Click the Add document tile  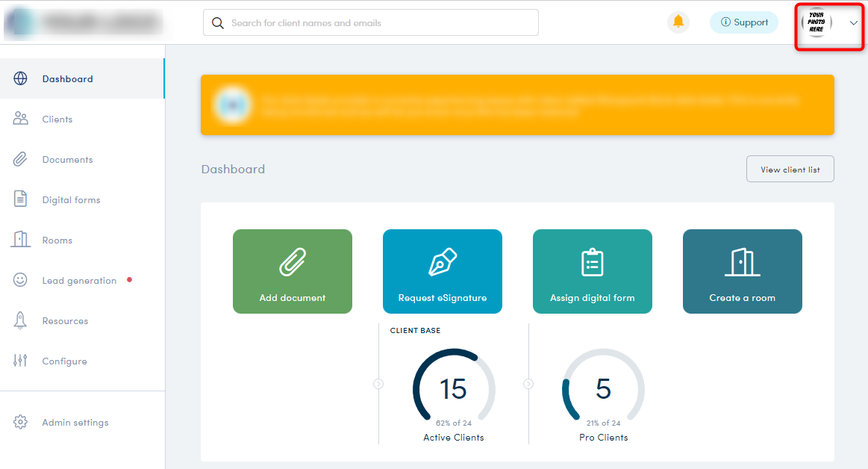(293, 271)
